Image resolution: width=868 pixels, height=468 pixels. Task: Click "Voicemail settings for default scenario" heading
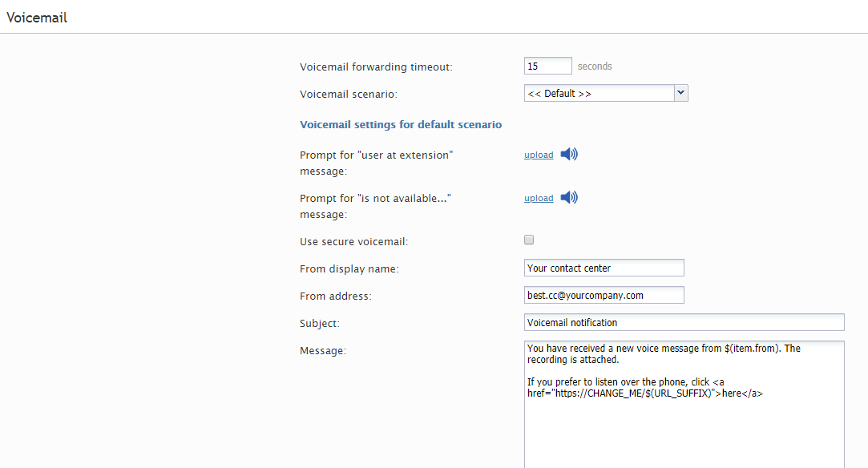[401, 124]
